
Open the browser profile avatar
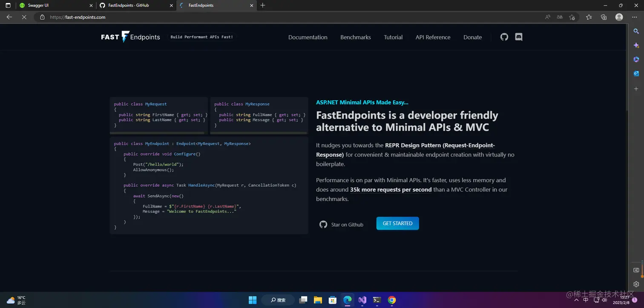[619, 17]
